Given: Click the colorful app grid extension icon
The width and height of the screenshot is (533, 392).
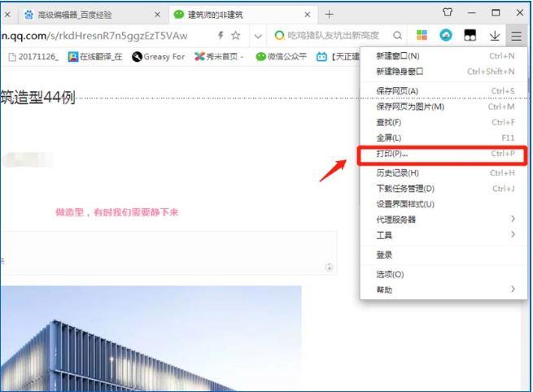Looking at the screenshot, I should 422,35.
